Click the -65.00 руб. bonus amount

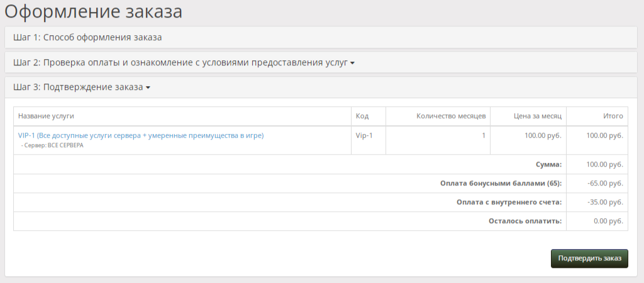[x=606, y=183]
